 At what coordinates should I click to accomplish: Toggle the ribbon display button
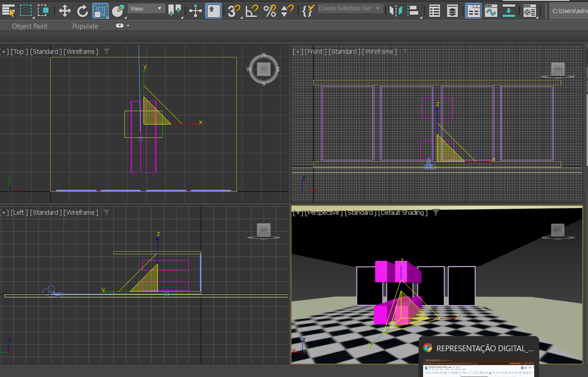pyautogui.click(x=473, y=10)
